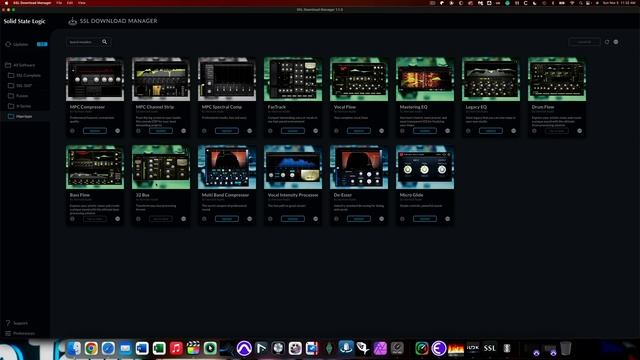Click the info icon on MPC Spectral Comp card

(x=204, y=131)
